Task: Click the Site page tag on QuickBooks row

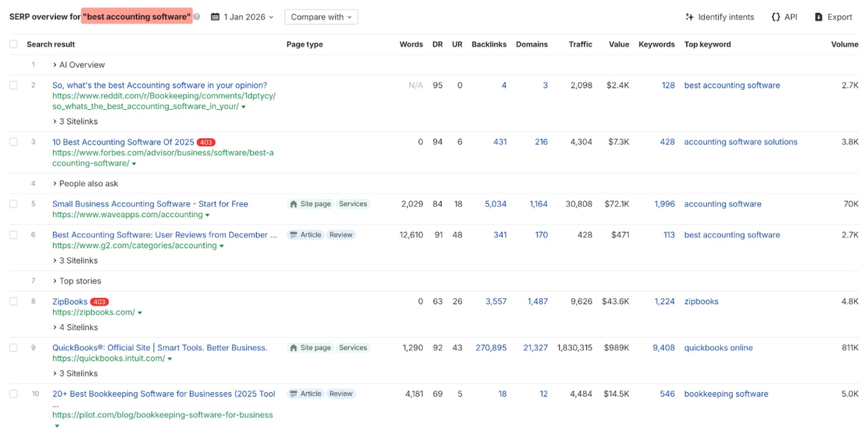Action: point(310,348)
